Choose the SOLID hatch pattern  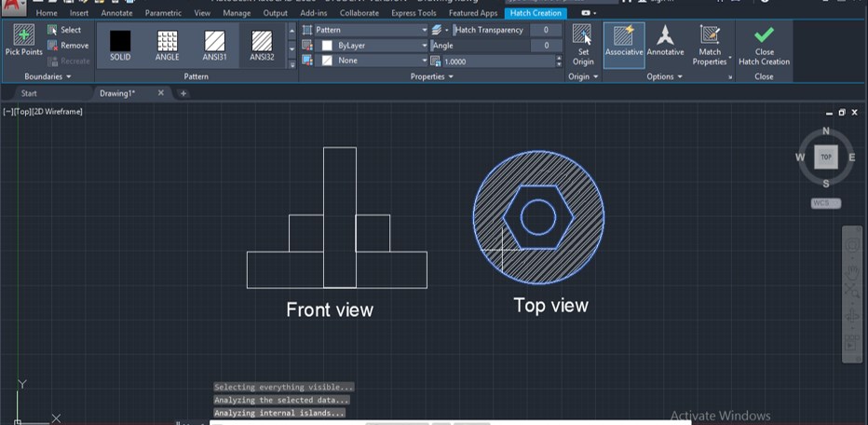point(120,45)
